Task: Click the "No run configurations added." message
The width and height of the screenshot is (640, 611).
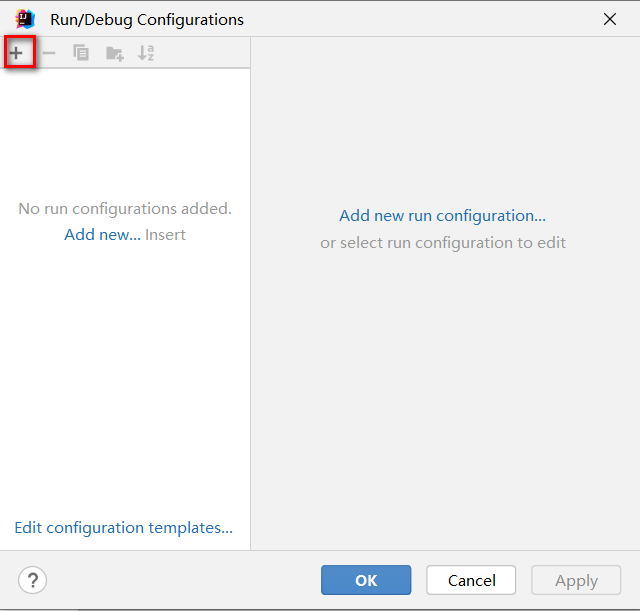Action: pos(125,209)
